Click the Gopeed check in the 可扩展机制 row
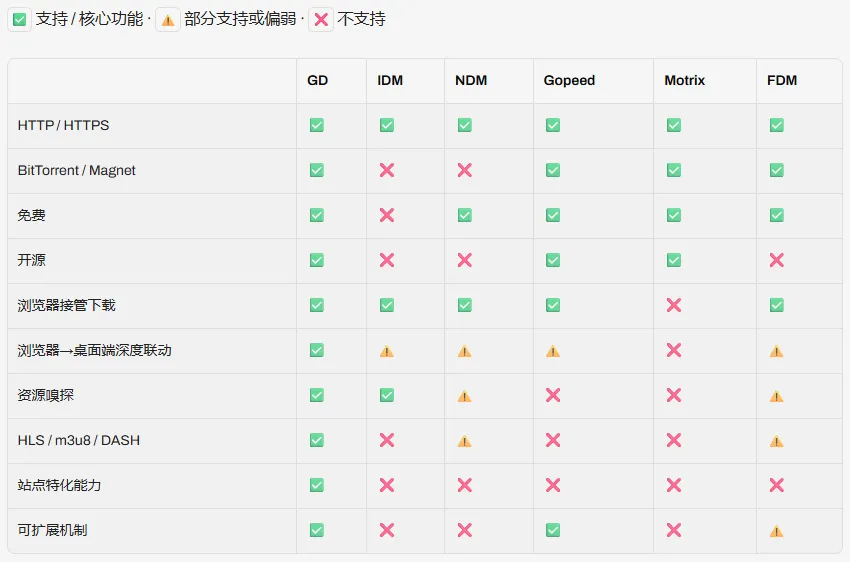 click(x=553, y=530)
